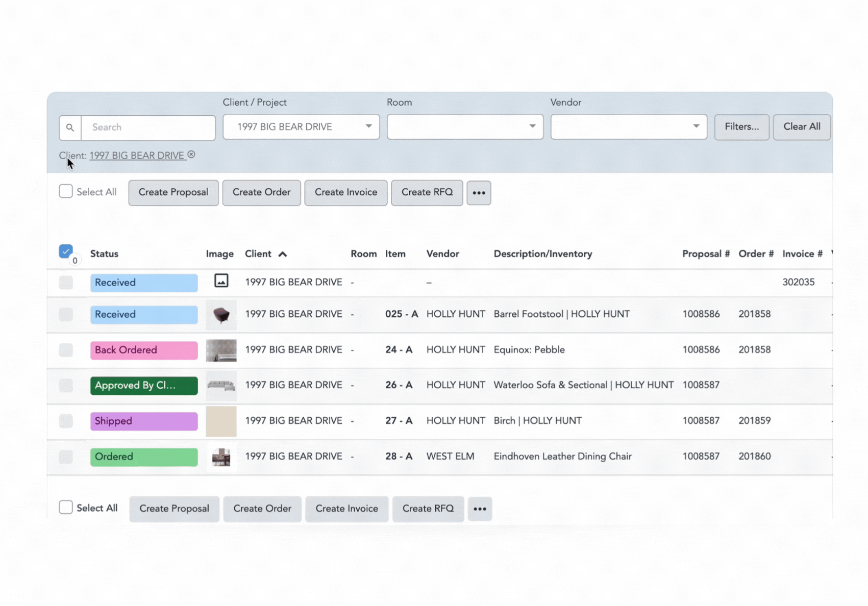868x606 pixels.
Task: View the Waterloo Sofa image thumbnail
Action: (x=221, y=386)
